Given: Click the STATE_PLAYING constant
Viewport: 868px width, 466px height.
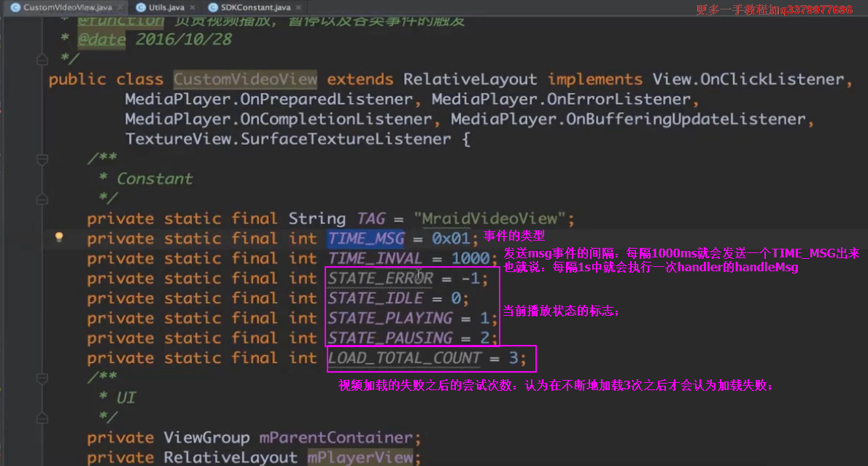Looking at the screenshot, I should [x=390, y=318].
